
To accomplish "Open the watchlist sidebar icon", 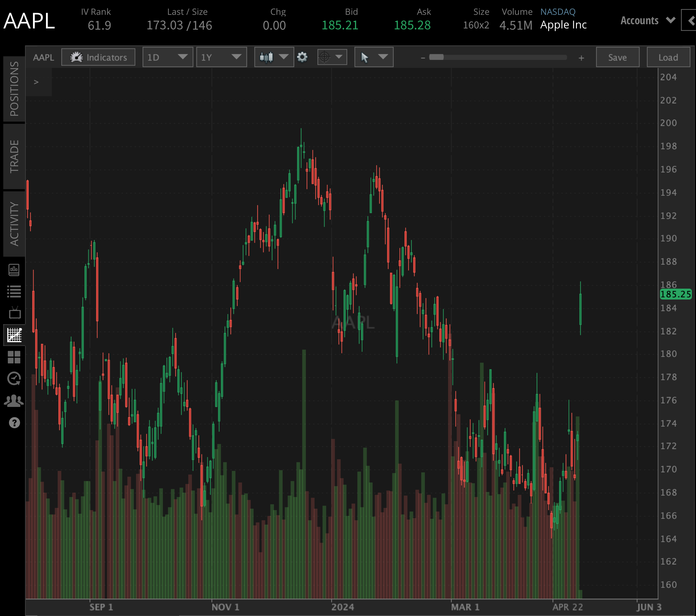I will pyautogui.click(x=14, y=291).
